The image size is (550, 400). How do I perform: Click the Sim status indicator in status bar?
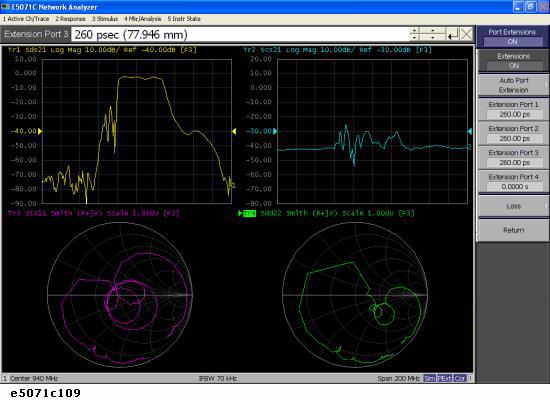[430, 378]
